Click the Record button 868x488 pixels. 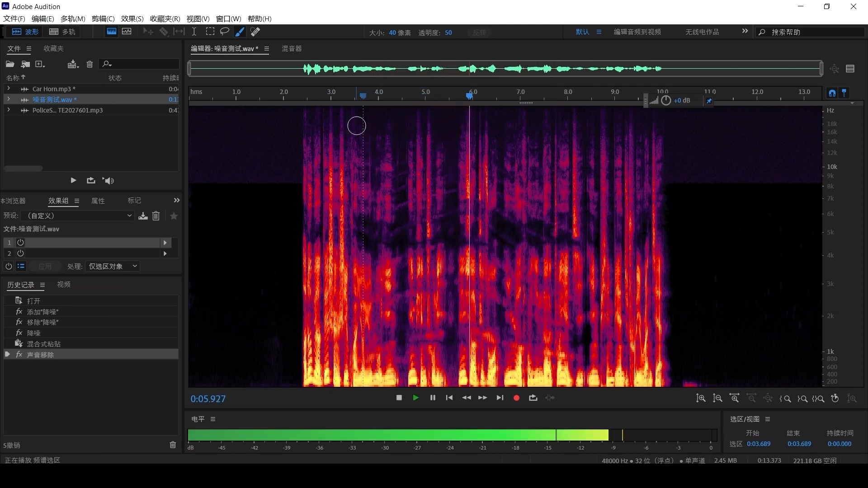516,398
